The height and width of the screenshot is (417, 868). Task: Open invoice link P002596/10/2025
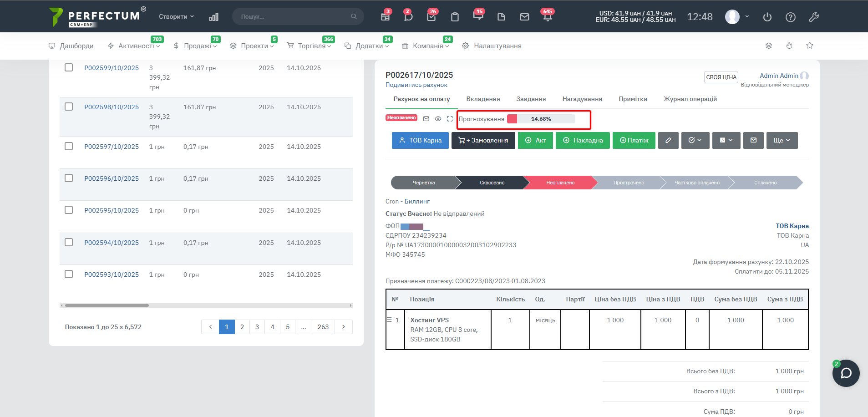coord(112,178)
